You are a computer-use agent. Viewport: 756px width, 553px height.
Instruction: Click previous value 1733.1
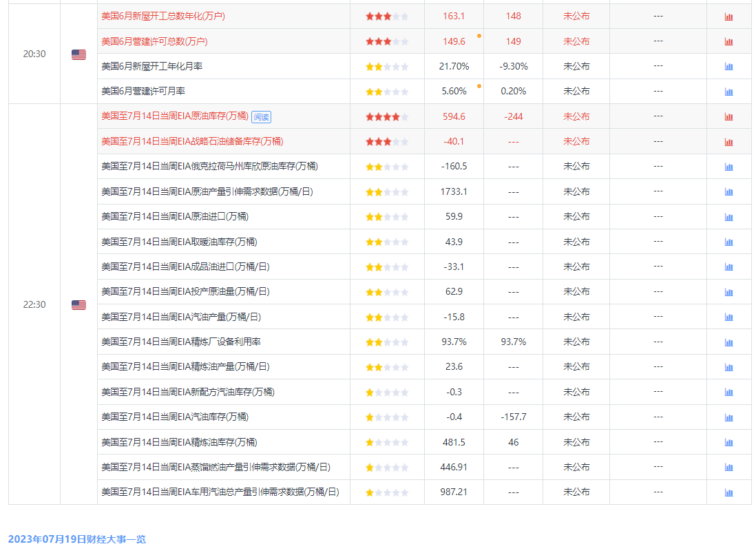pos(454,192)
